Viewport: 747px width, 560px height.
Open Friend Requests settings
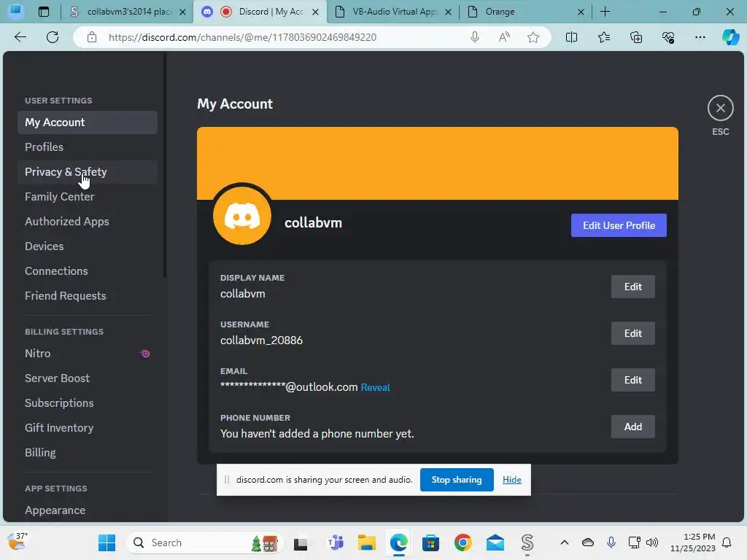pos(88,296)
